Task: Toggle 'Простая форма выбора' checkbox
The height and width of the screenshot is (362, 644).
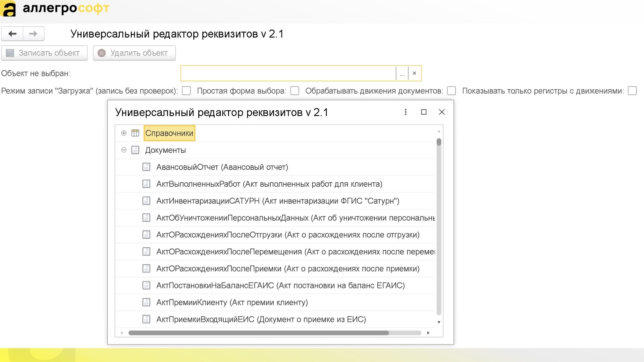Action: pos(295,91)
